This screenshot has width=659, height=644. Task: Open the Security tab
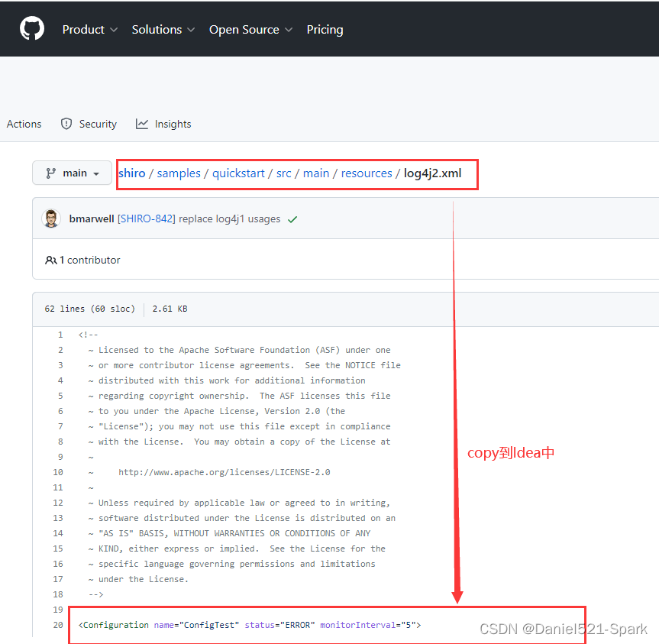(x=89, y=124)
